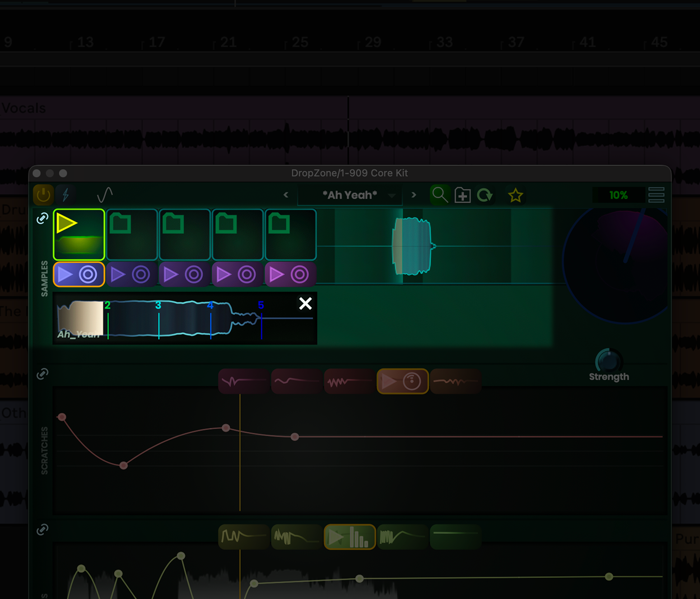Click the 10% value field
Viewport: 700px width, 599px height.
tap(618, 195)
